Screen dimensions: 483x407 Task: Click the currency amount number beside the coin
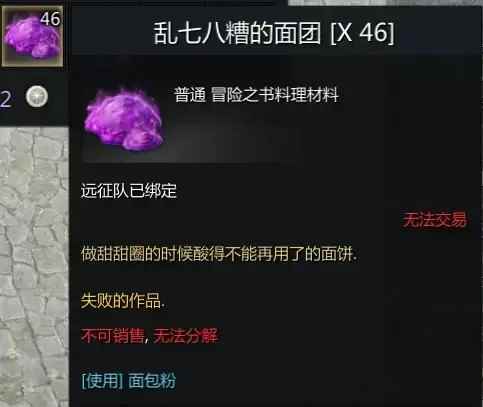point(6,99)
